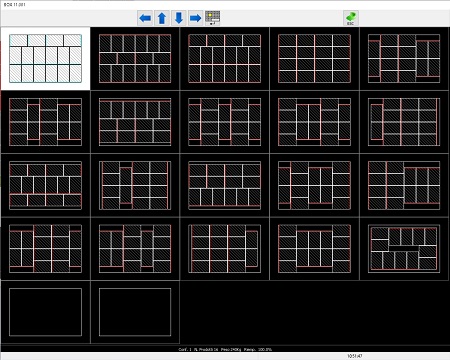Select second-row first-column layout thumbnail

pos(45,122)
